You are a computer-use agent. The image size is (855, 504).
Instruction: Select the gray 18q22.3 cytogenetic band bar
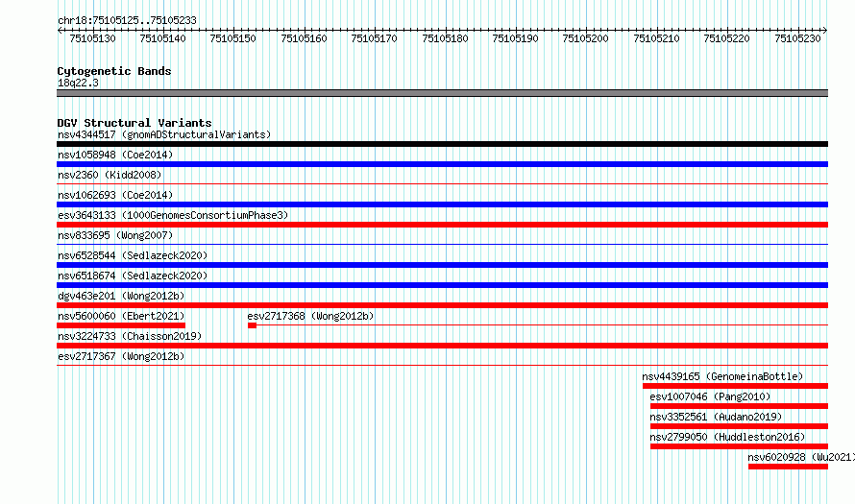click(442, 93)
